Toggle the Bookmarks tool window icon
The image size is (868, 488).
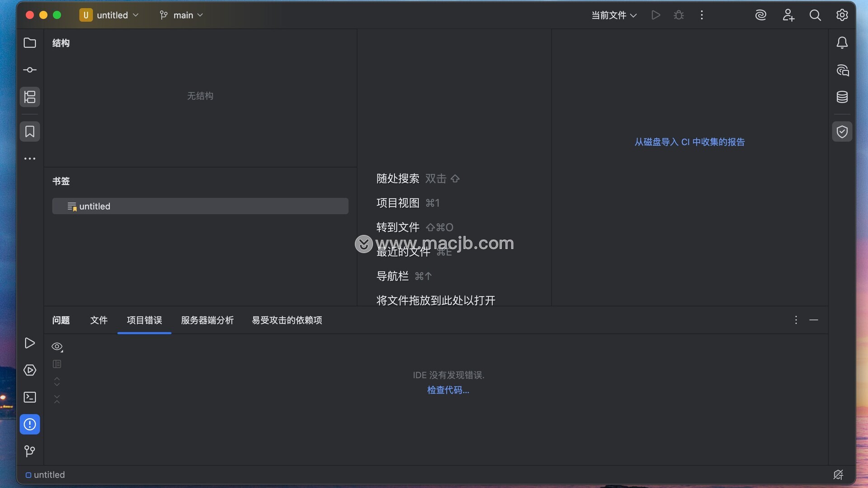[30, 131]
